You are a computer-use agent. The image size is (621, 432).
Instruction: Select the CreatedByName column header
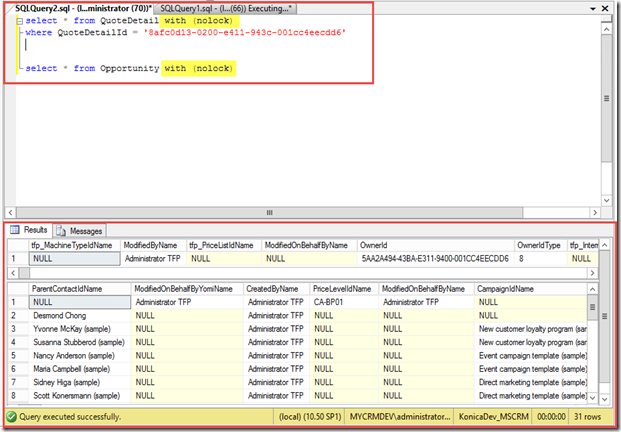click(x=276, y=289)
